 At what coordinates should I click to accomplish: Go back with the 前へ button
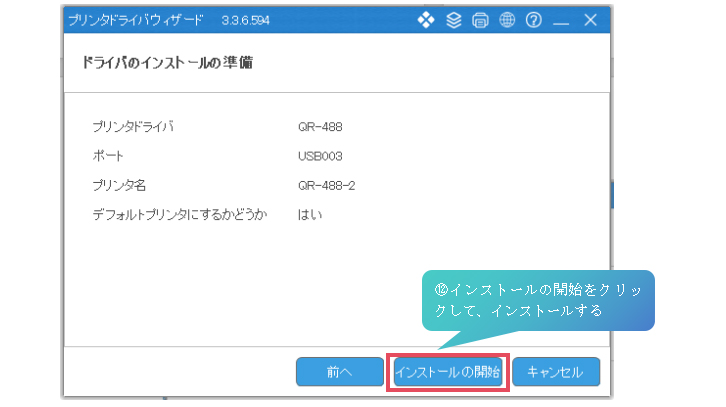pos(339,371)
